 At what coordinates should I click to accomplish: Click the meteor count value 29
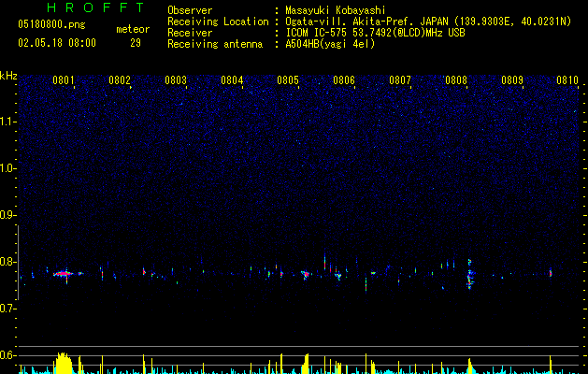[x=136, y=43]
